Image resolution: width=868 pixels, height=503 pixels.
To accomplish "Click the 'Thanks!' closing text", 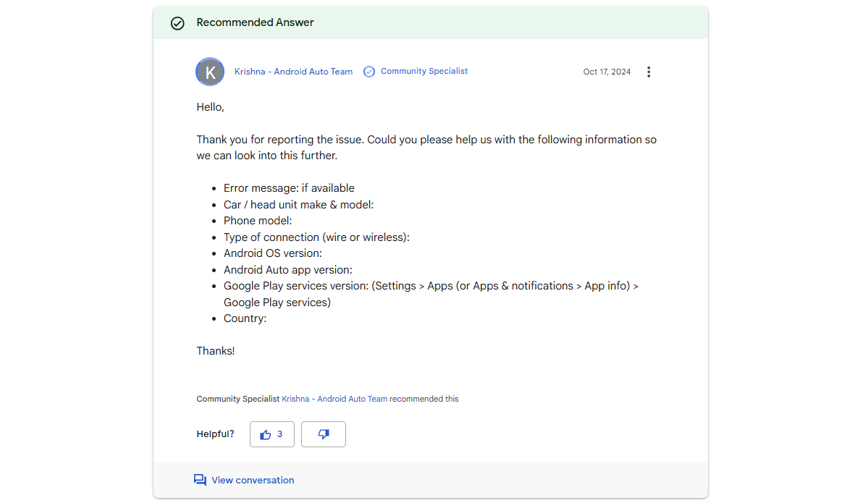I will [x=215, y=352].
